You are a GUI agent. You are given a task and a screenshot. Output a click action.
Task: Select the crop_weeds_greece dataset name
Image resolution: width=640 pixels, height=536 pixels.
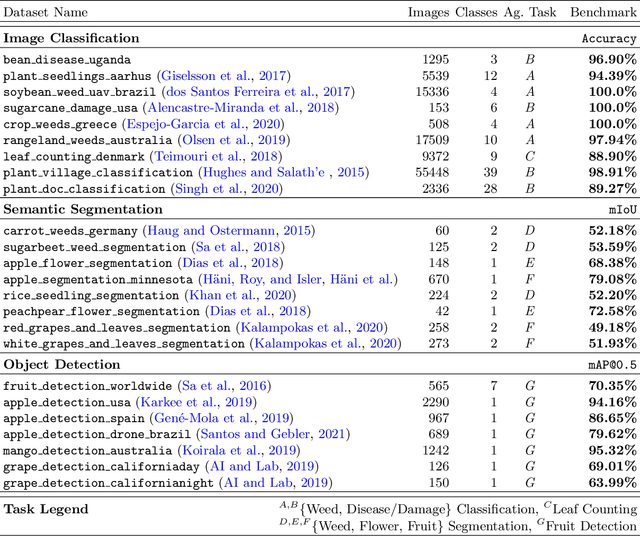coord(60,125)
